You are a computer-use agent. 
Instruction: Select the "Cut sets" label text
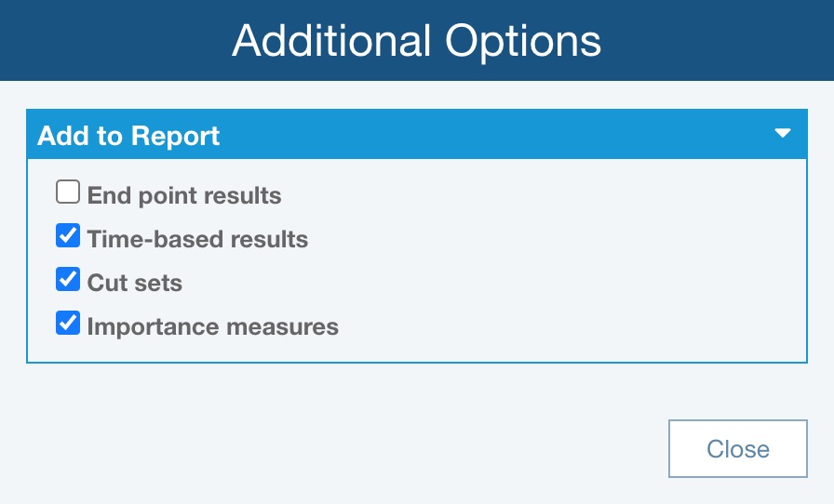coord(135,282)
